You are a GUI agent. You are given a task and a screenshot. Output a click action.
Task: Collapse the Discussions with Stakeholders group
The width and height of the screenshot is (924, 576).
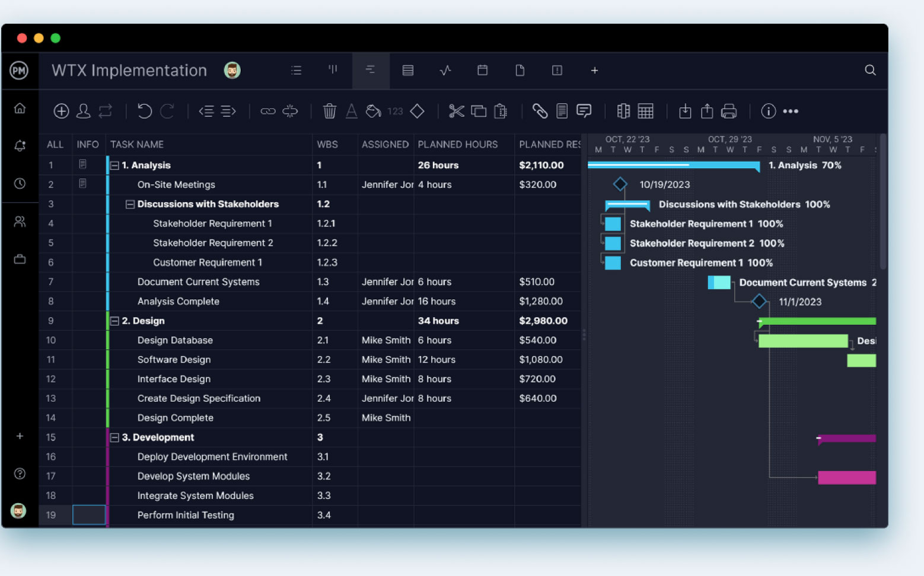click(129, 204)
